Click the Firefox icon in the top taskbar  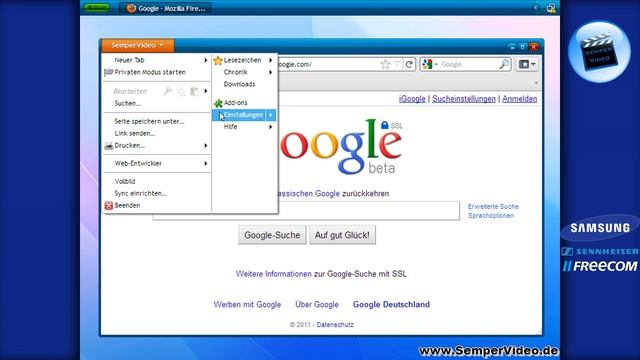tap(131, 8)
